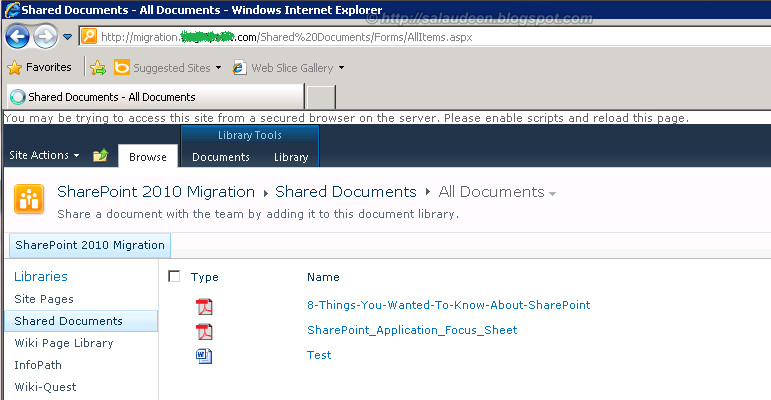Click the library description text

click(258, 214)
